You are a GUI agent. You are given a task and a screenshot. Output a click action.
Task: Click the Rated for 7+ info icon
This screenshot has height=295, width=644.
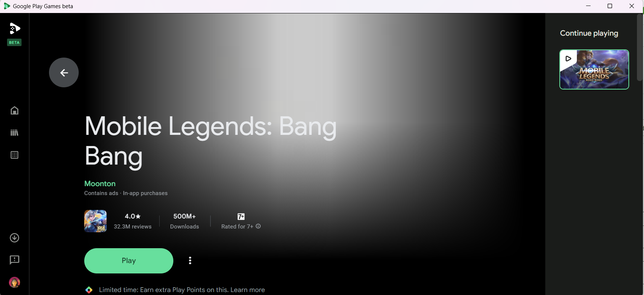pyautogui.click(x=258, y=226)
